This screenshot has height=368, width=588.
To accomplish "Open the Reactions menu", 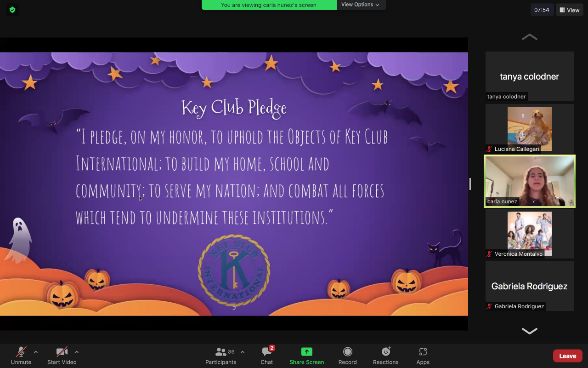I will (x=386, y=356).
